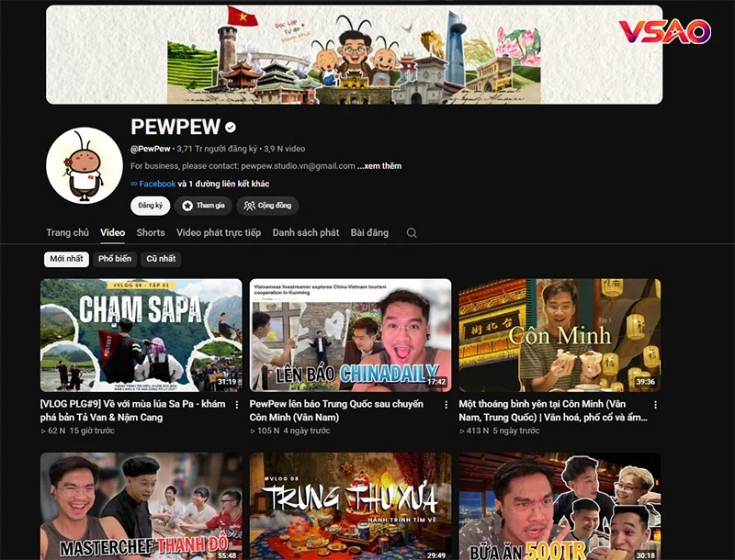Screen dimensions: 735x560
Task: Click the 39:36 duration badge
Action: [646, 382]
